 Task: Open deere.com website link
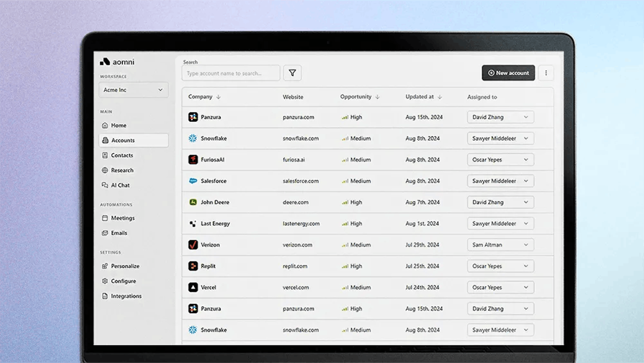click(x=295, y=202)
